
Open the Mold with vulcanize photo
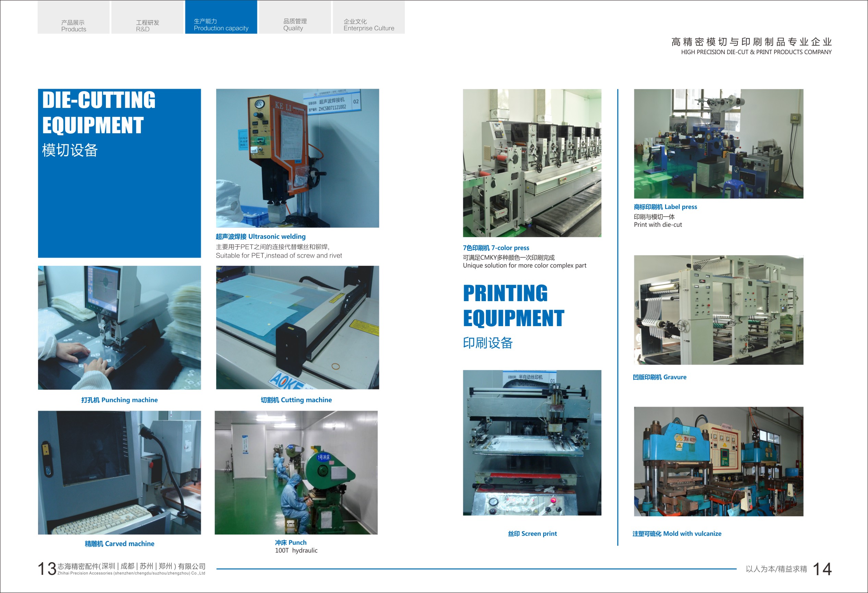point(718,461)
